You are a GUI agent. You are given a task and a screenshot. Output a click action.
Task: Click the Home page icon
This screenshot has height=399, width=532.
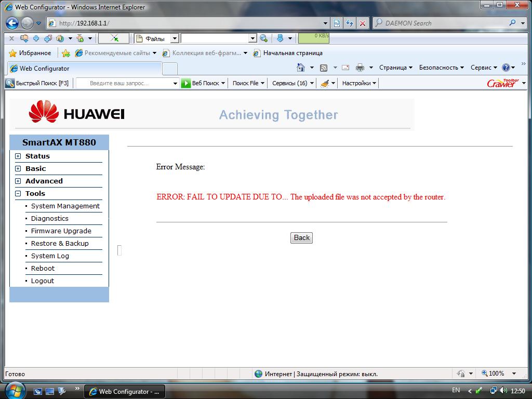pos(301,68)
